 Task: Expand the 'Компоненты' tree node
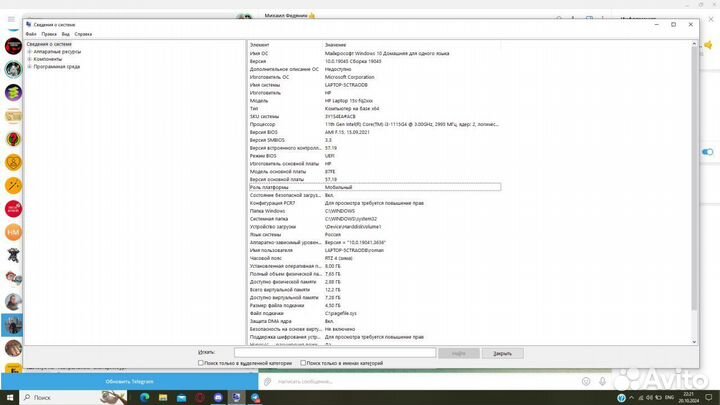point(29,59)
